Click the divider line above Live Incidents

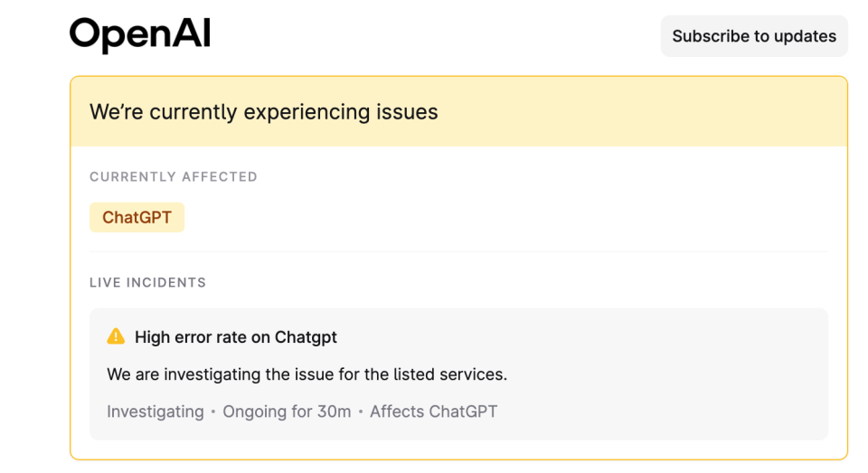coord(459,251)
